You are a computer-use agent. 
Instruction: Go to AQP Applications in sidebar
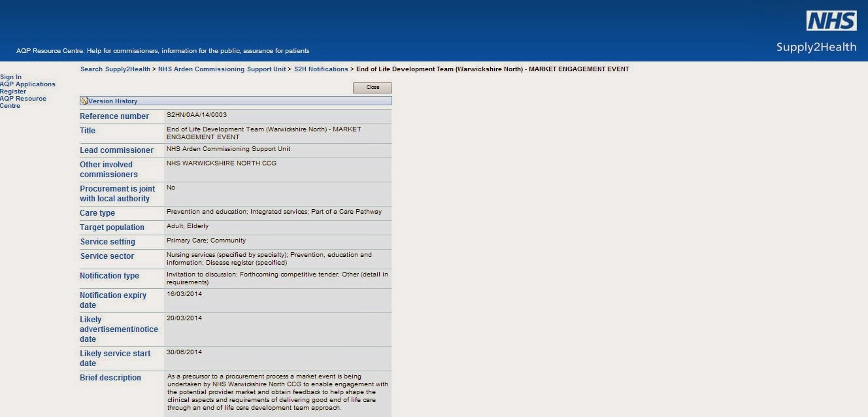point(27,84)
